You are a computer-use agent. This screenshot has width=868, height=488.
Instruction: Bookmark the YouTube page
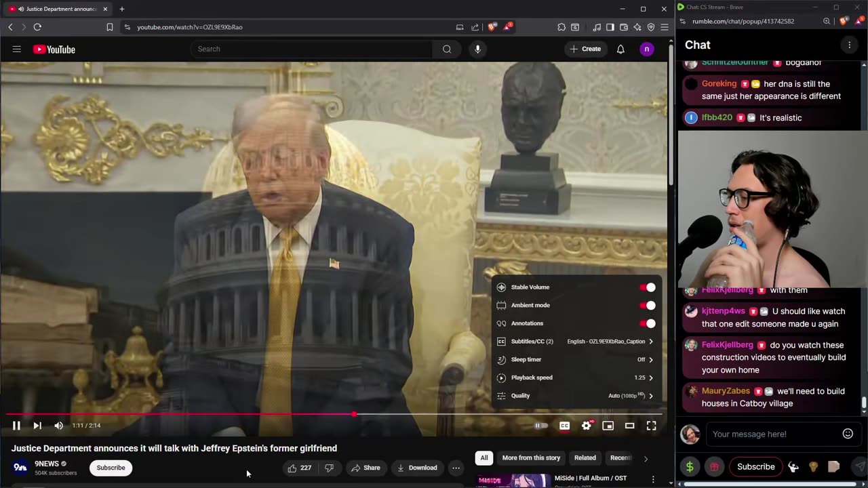(x=110, y=27)
